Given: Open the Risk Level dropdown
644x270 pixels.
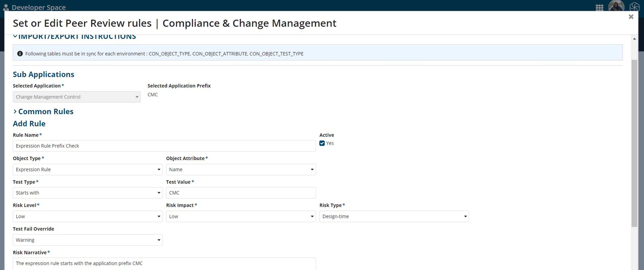Looking at the screenshot, I should 88,216.
